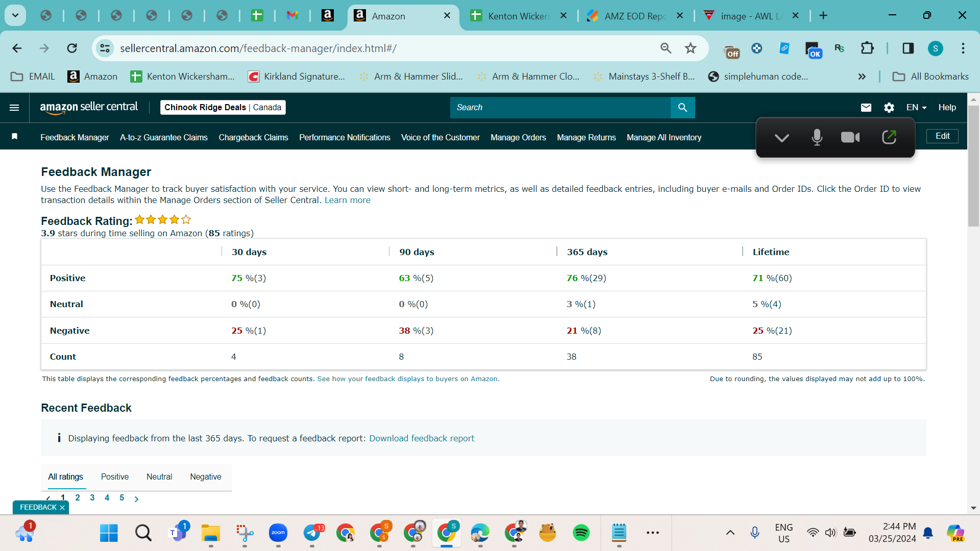This screenshot has height=551, width=980.
Task: Open a new browser tab
Action: coord(823,16)
